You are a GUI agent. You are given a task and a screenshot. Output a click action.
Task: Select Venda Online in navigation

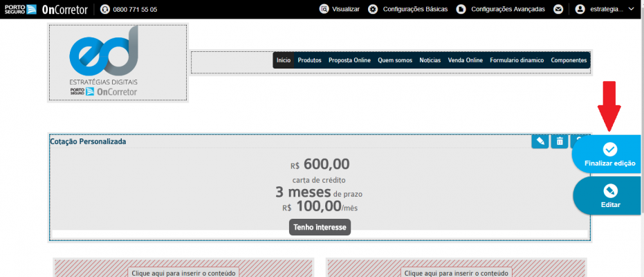(x=465, y=60)
